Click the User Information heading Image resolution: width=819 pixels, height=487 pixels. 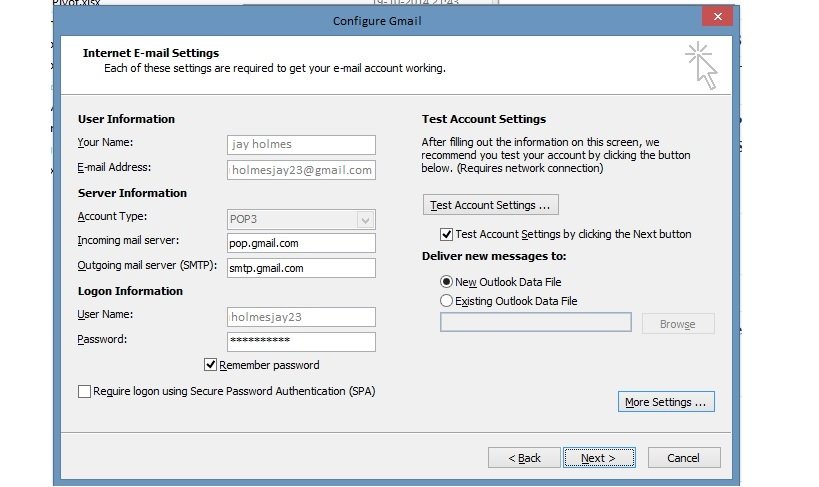[126, 119]
